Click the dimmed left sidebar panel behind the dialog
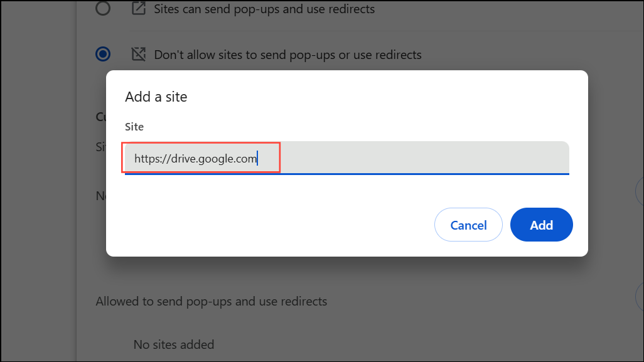Screen dimensions: 644x362 click(x=38, y=181)
